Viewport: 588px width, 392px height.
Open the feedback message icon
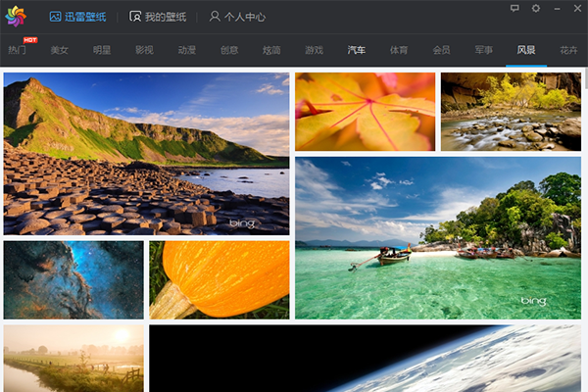[x=514, y=9]
